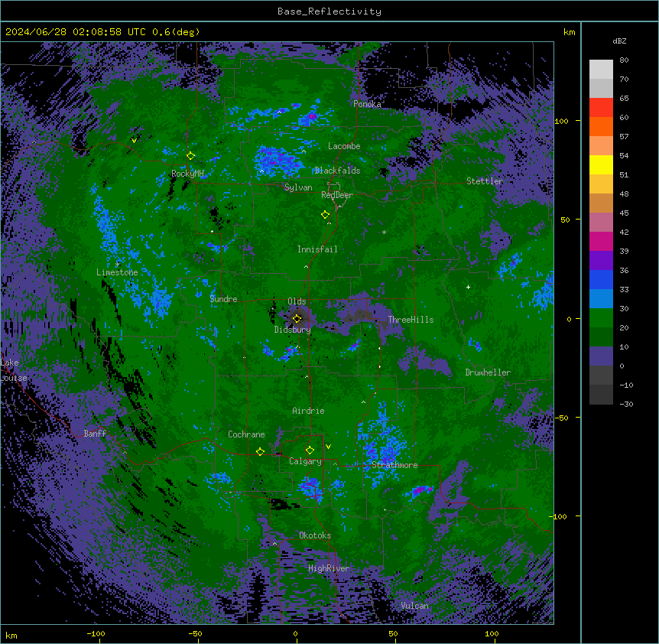This screenshot has height=644, width=659.
Task: Click the Sylvan label
Action: point(298,187)
